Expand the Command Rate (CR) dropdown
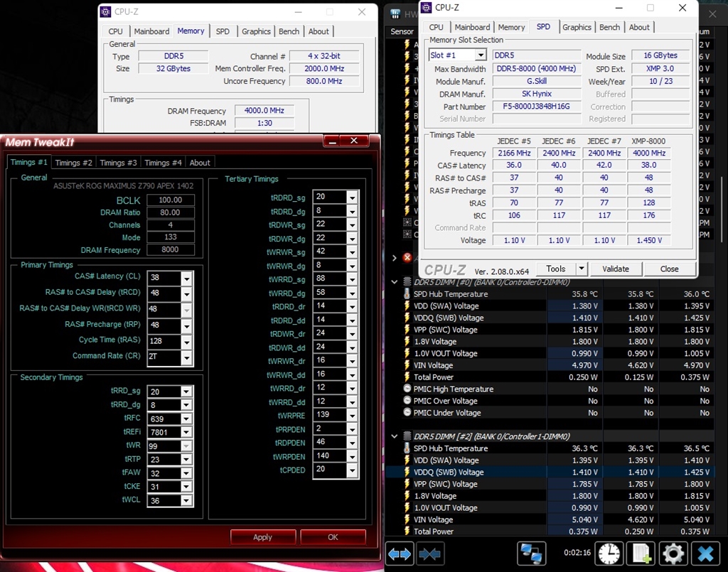Viewport: 728px width, 572px height. (x=186, y=357)
